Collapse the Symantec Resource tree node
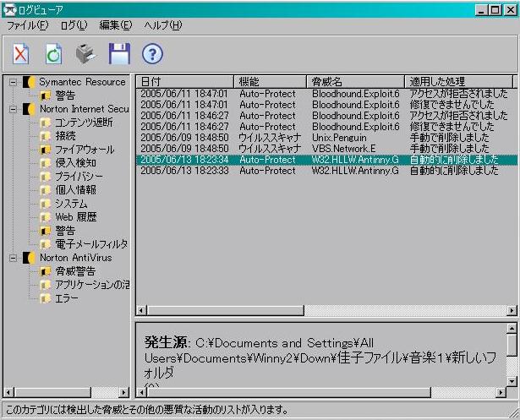Image resolution: width=520 pixels, height=420 pixels. click(12, 82)
